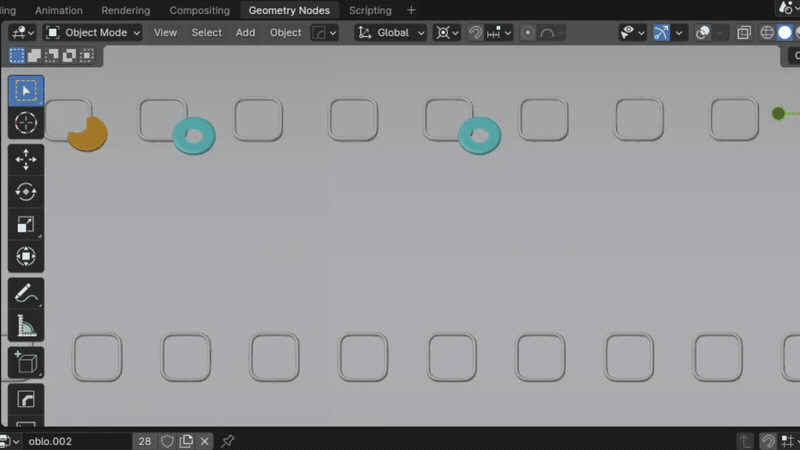Pin the node tree with pin icon
800x450 pixels.
click(228, 441)
